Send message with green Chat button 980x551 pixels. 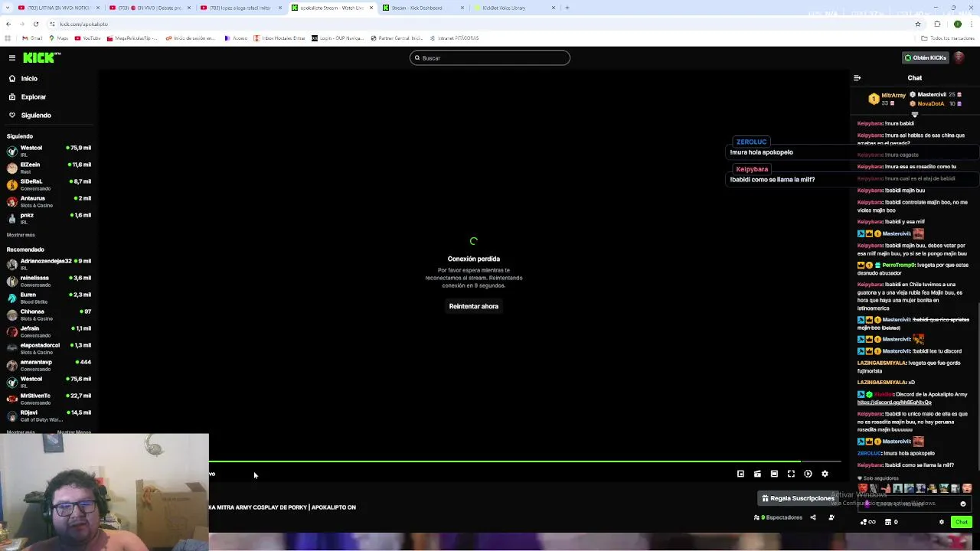(962, 522)
